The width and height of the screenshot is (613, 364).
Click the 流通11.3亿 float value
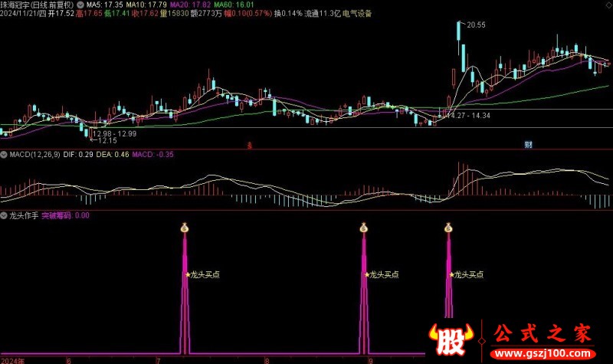323,14
